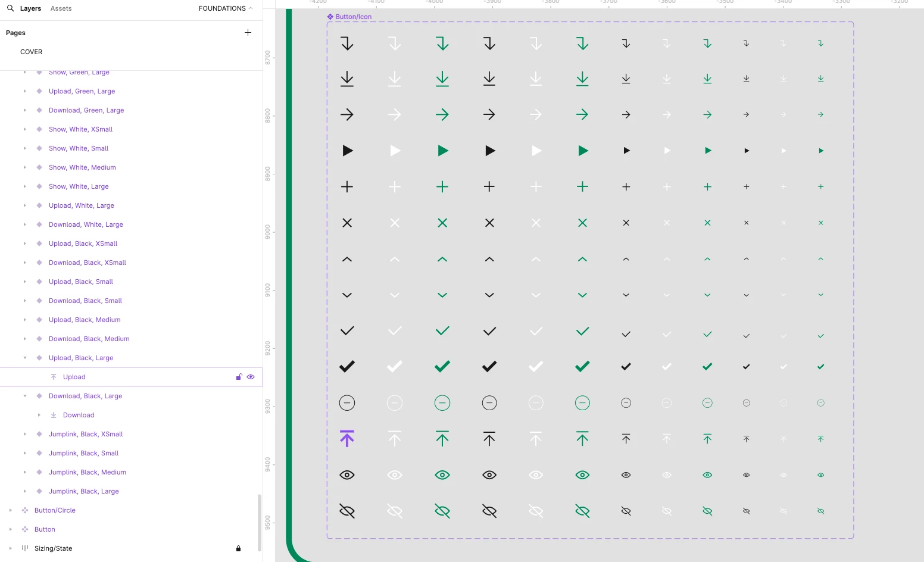Click the leftmost black minus-circle icon

pyautogui.click(x=347, y=403)
